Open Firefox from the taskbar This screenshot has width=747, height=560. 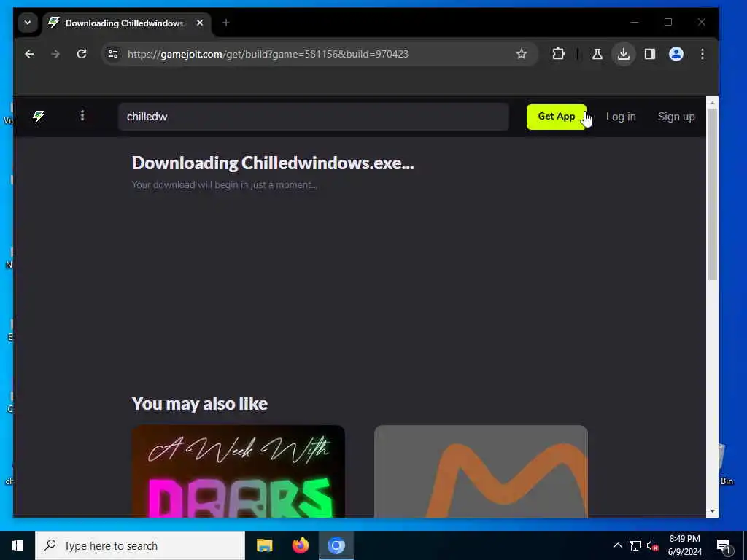pos(300,545)
